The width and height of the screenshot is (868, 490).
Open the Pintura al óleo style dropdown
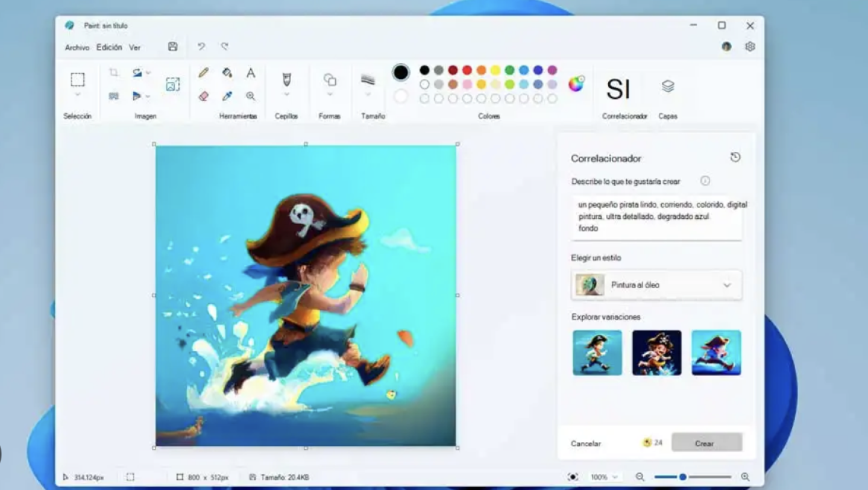click(x=656, y=284)
